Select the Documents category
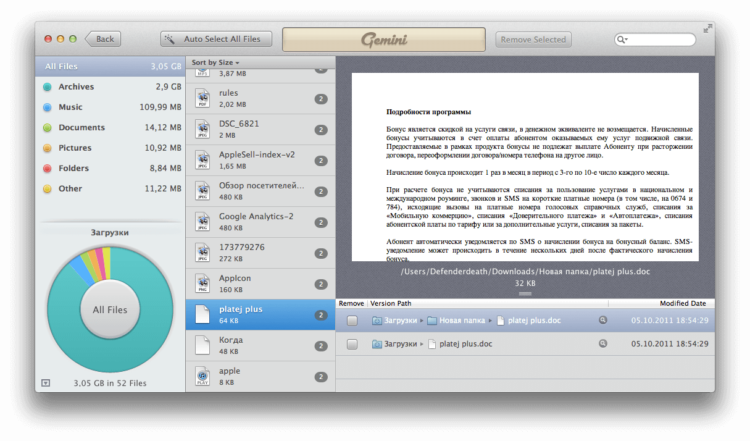 coord(110,127)
